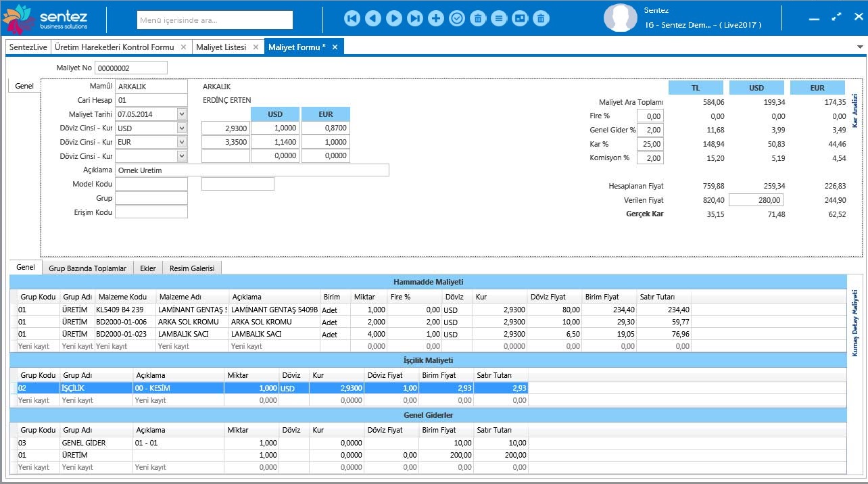Open the tab list dropdown arrow
The image size is (868, 484).
pyautogui.click(x=860, y=47)
